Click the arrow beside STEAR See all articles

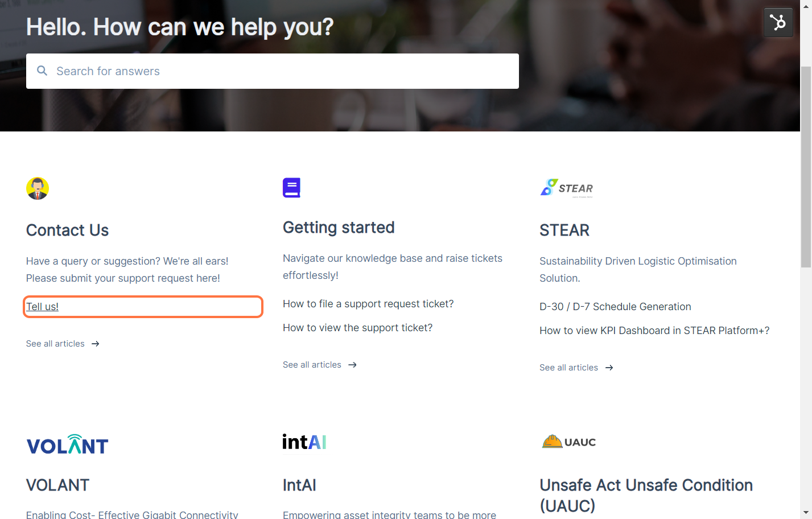(x=609, y=368)
